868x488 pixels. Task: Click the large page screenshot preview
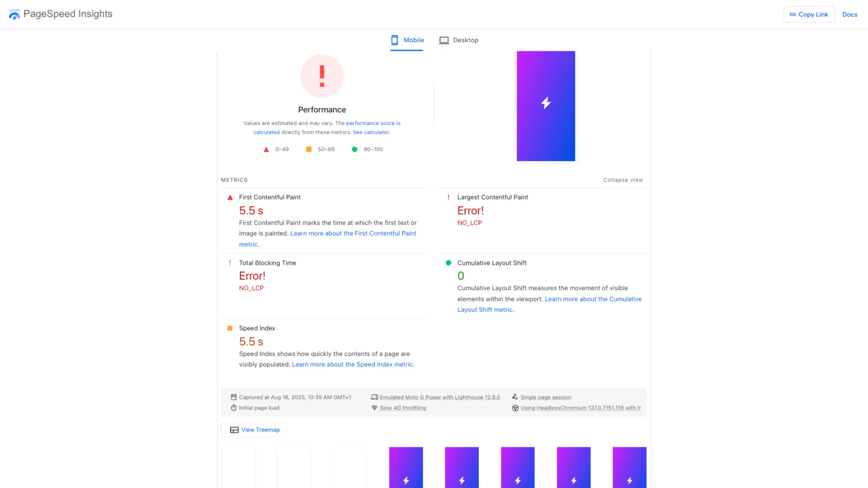coord(546,106)
